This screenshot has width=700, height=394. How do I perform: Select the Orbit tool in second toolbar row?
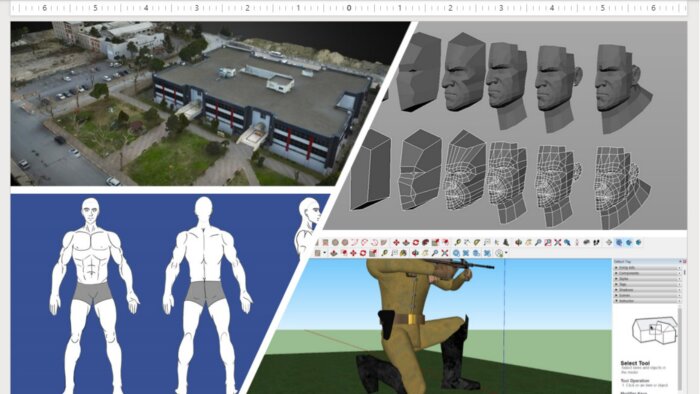coord(415,253)
